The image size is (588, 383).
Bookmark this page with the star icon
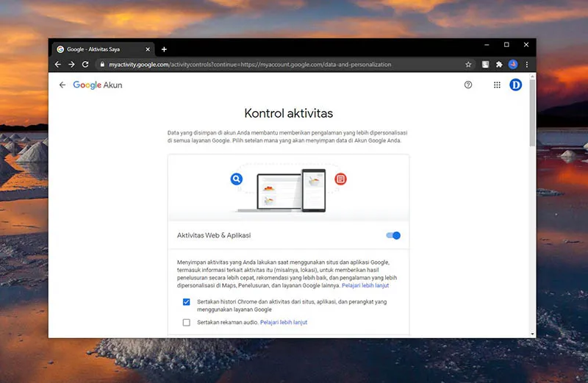(468, 65)
